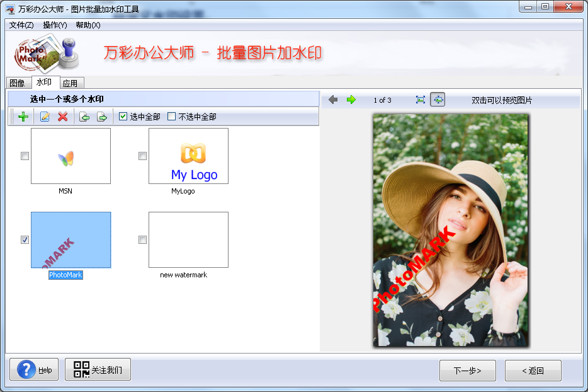This screenshot has height=392, width=588.
Task: Enable the MSN watermark checkbox
Action: pos(25,156)
